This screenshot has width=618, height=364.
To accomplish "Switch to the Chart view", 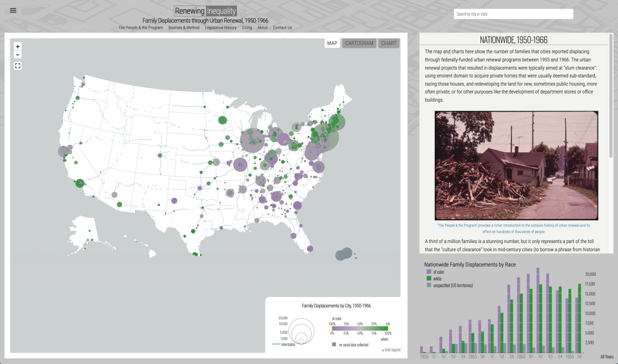I will click(389, 43).
